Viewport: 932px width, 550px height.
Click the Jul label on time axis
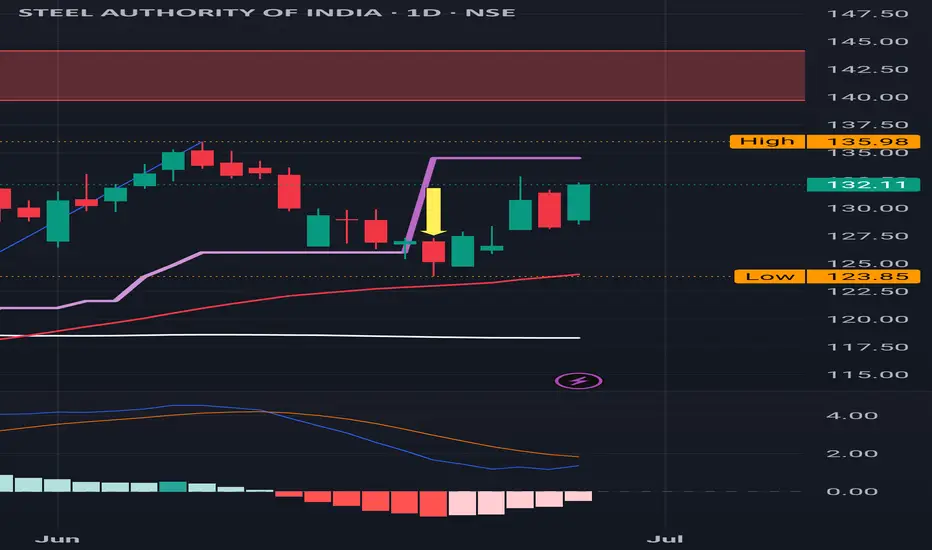665,539
